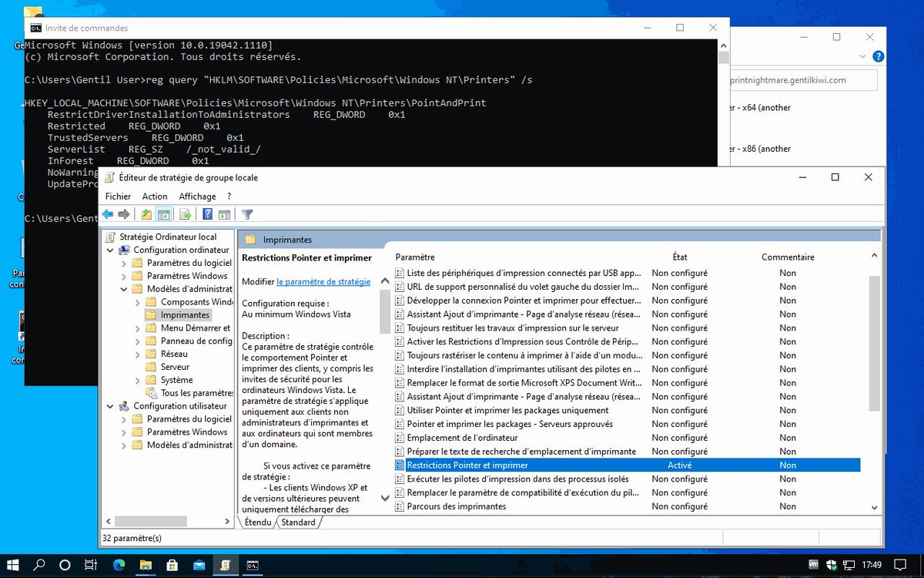Select Imprimantes folder in the tree

click(x=185, y=315)
